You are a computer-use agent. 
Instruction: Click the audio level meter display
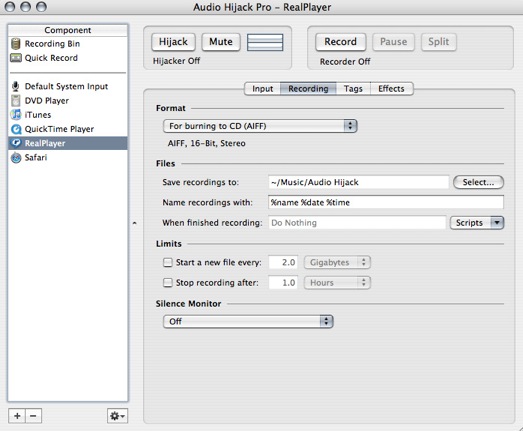[x=265, y=42]
